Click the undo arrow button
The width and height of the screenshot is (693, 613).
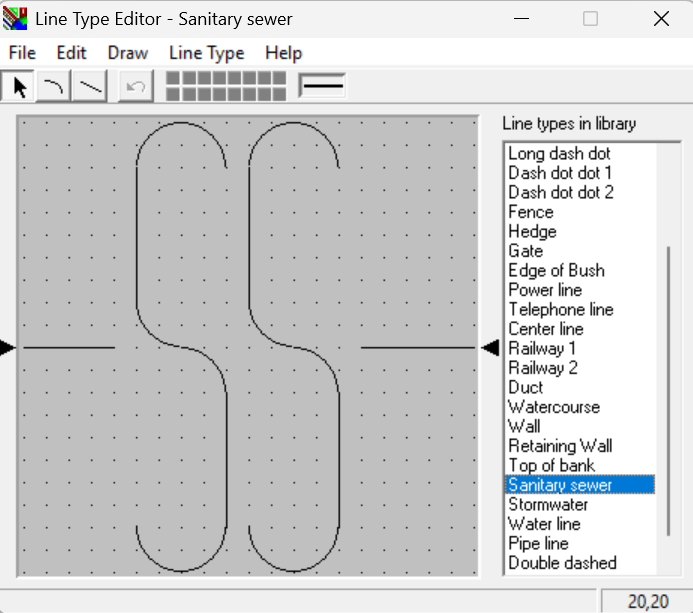(136, 87)
